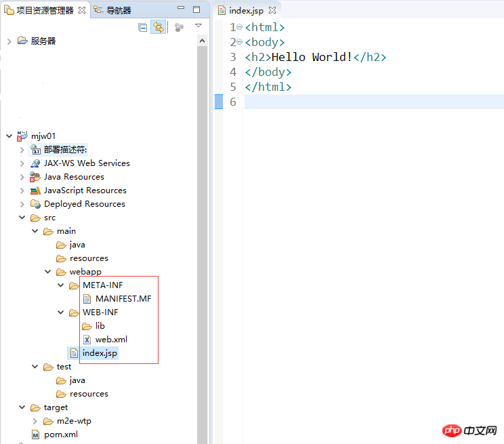The image size is (504, 444).
Task: Click the test folder icon
Action: (48, 367)
